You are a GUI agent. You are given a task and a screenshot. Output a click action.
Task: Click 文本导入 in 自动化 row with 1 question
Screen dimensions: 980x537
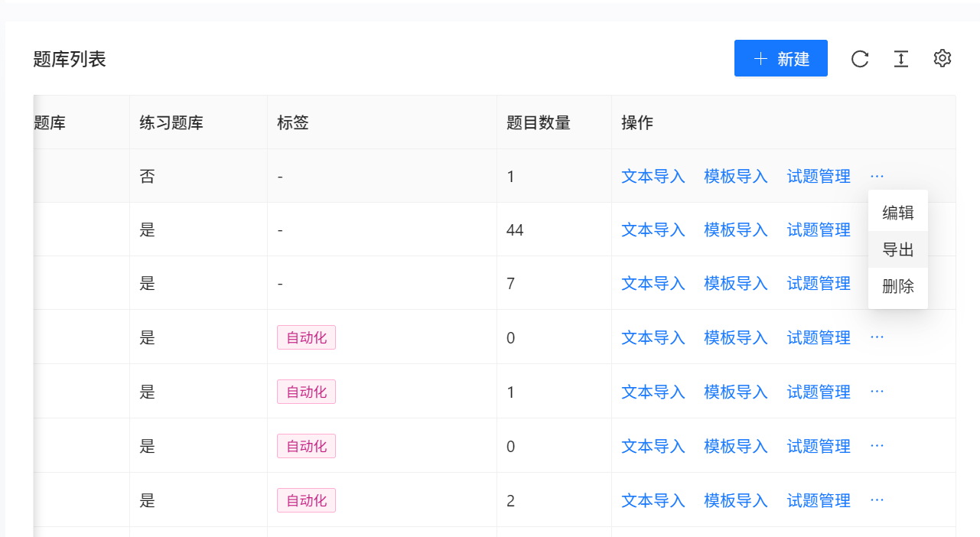653,392
